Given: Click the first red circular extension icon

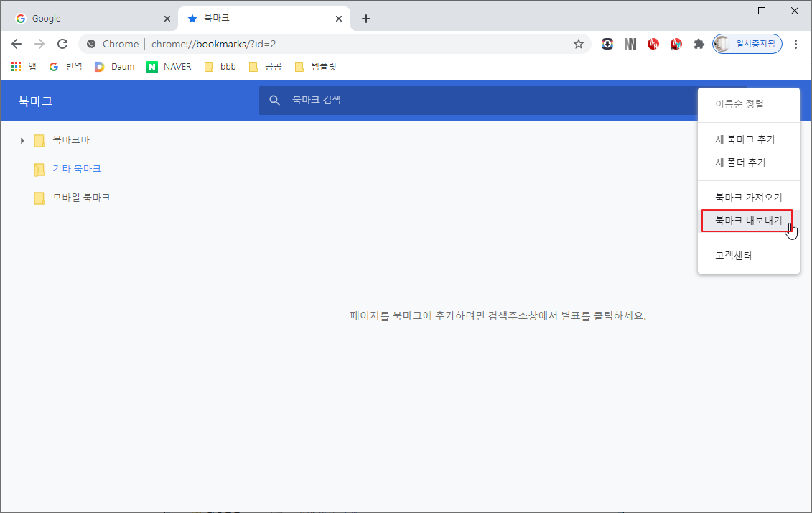Looking at the screenshot, I should [653, 44].
